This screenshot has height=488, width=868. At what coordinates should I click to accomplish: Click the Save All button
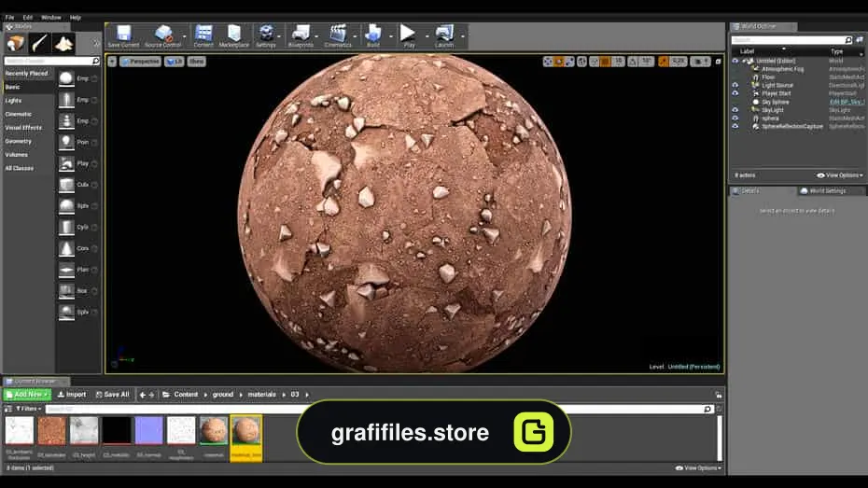112,395
